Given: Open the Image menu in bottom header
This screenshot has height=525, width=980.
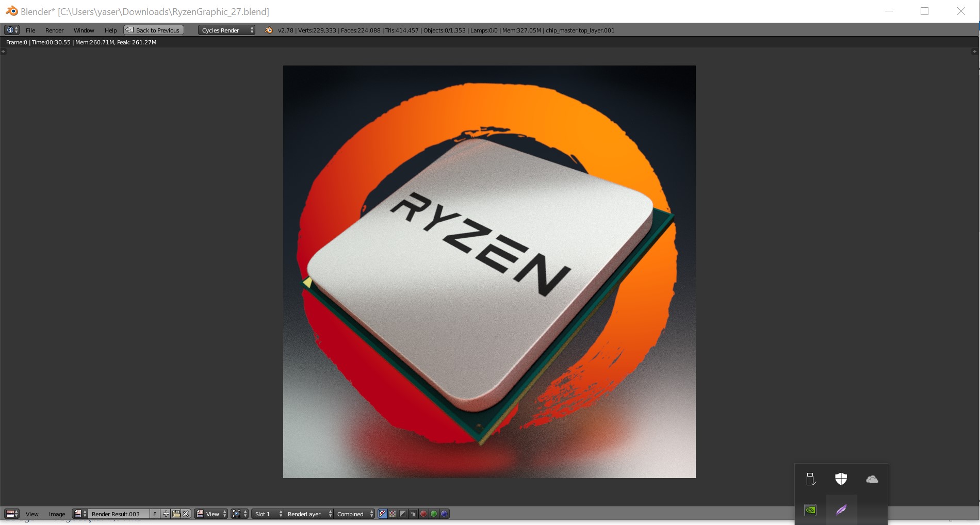Looking at the screenshot, I should click(x=57, y=514).
